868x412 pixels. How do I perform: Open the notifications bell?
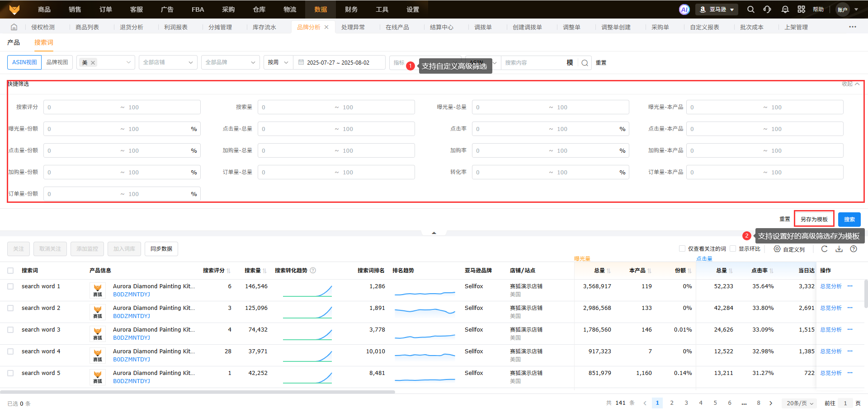pos(785,9)
